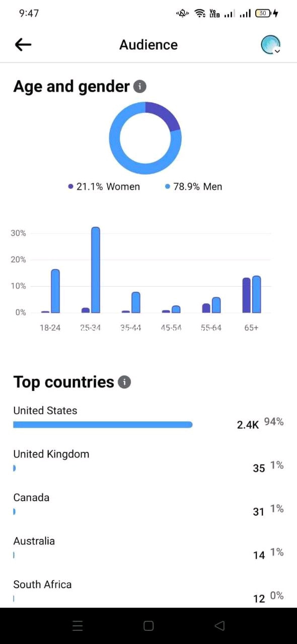The image size is (297, 644).
Task: Tap the Wi-Fi icon in status bar
Action: [x=200, y=14]
